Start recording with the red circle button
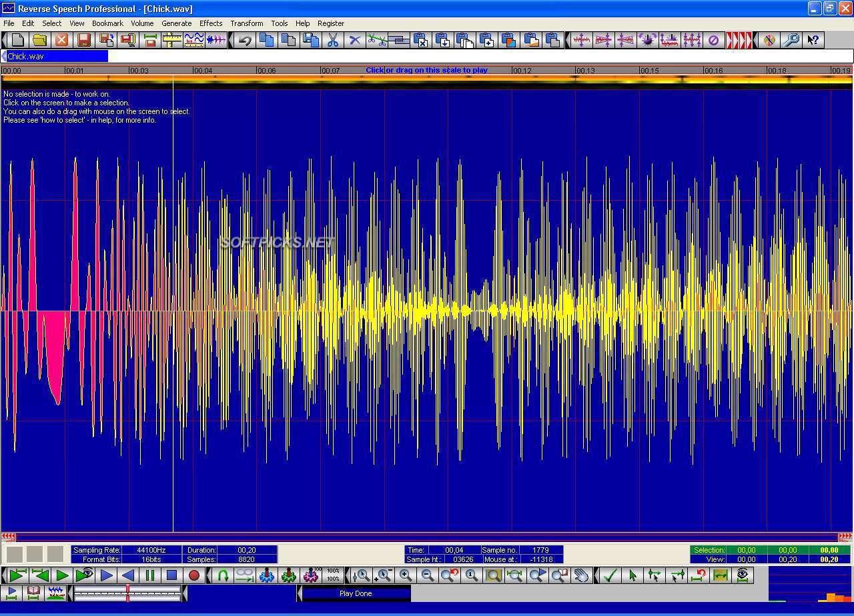The height and width of the screenshot is (616, 854). 194,575
